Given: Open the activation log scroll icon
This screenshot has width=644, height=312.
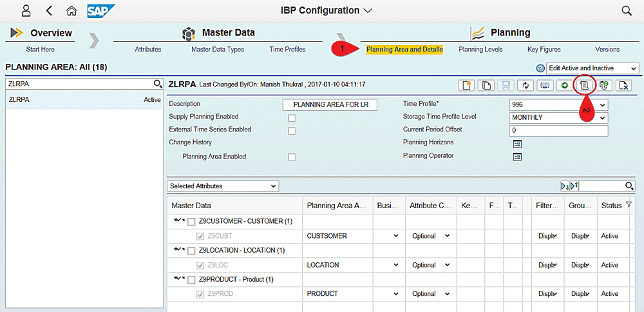Looking at the screenshot, I should pyautogui.click(x=584, y=85).
